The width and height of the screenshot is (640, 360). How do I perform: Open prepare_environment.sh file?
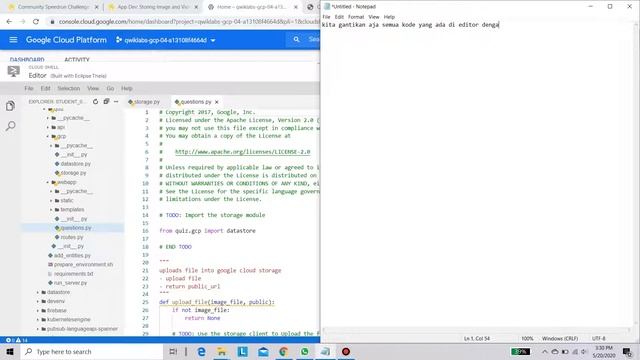click(84, 264)
